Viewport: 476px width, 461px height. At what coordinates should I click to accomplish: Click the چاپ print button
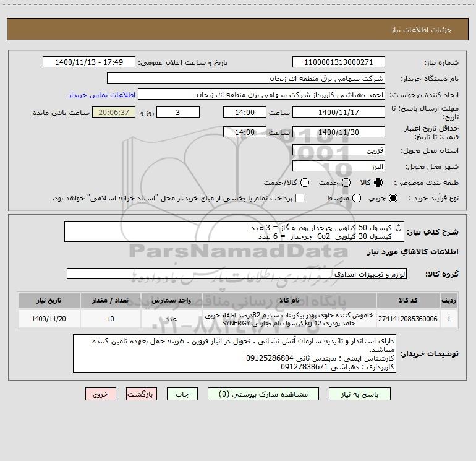182,394
